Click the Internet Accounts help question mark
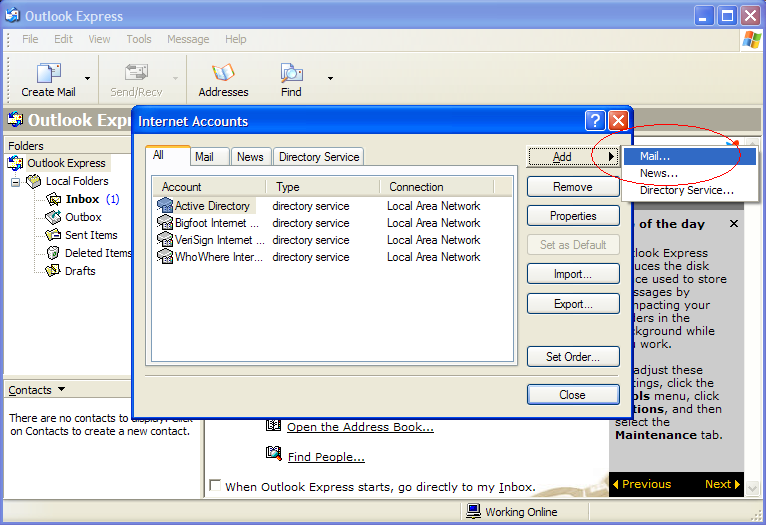The width and height of the screenshot is (766, 525). (595, 120)
